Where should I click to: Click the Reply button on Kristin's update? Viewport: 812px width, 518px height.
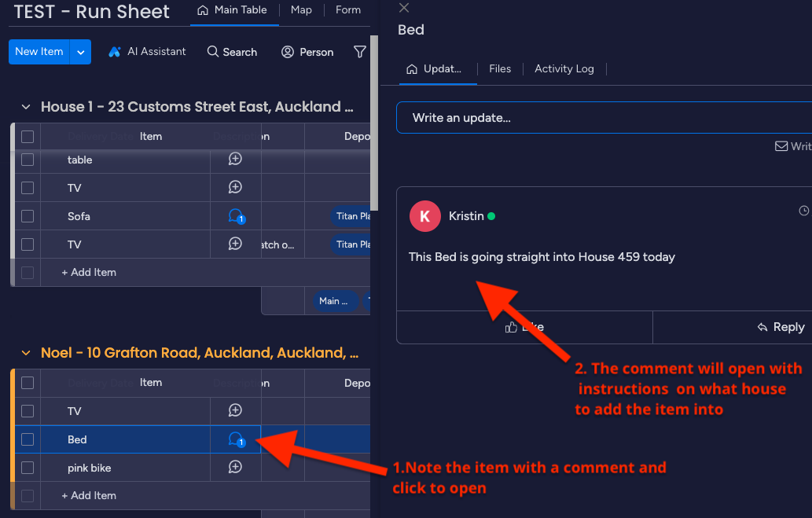(781, 327)
